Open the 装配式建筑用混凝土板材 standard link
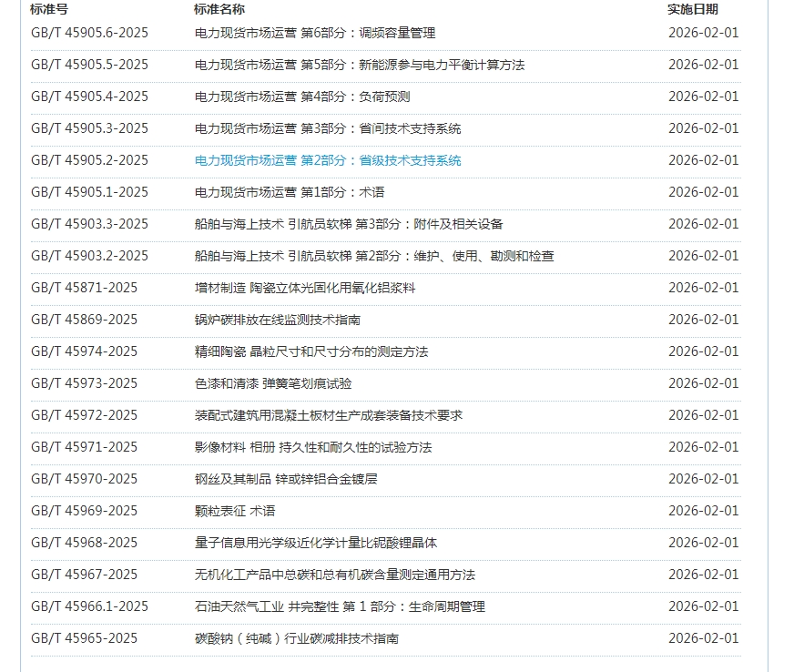Viewport: 794px width, 672px height. 329,415
